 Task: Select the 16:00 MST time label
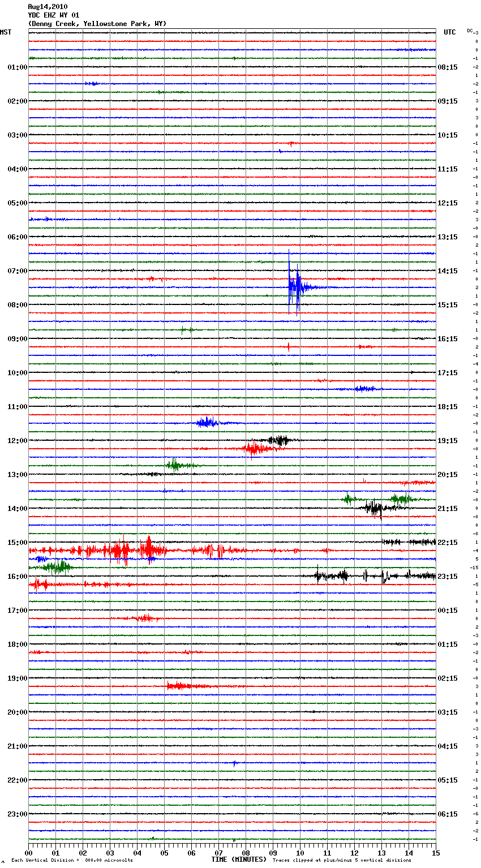(18, 577)
